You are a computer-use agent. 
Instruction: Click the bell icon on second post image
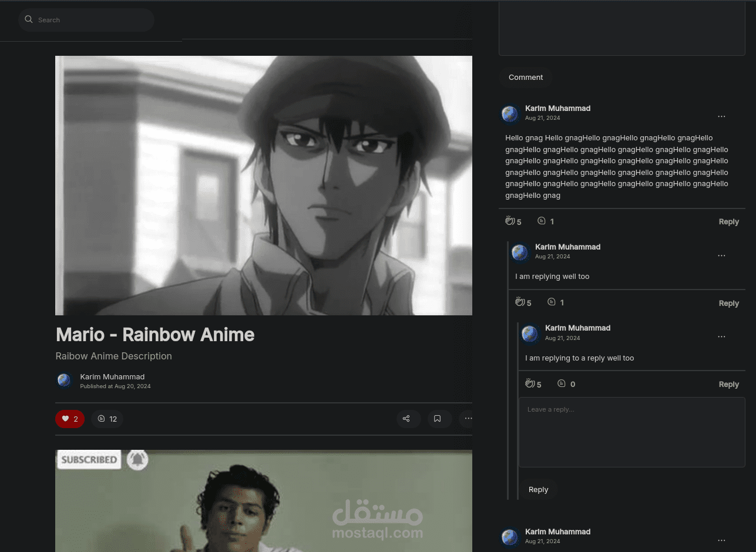(137, 459)
